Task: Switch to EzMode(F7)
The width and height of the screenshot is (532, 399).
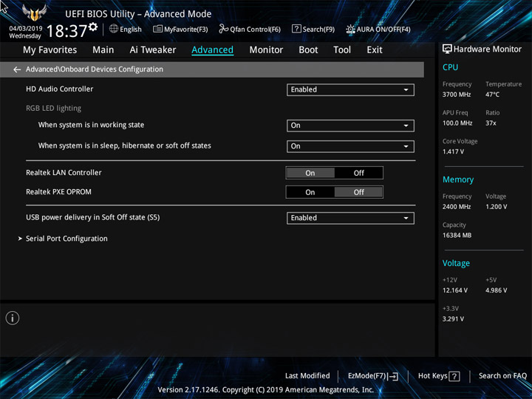Action: point(373,376)
